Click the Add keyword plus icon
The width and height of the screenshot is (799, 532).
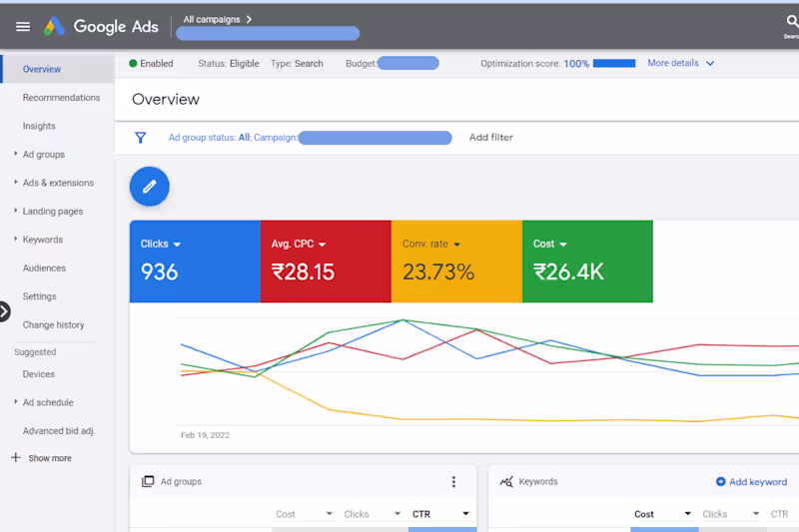click(x=720, y=482)
